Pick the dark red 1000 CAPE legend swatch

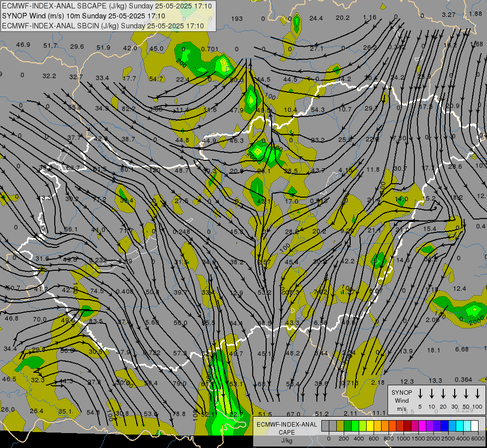pyautogui.click(x=407, y=426)
